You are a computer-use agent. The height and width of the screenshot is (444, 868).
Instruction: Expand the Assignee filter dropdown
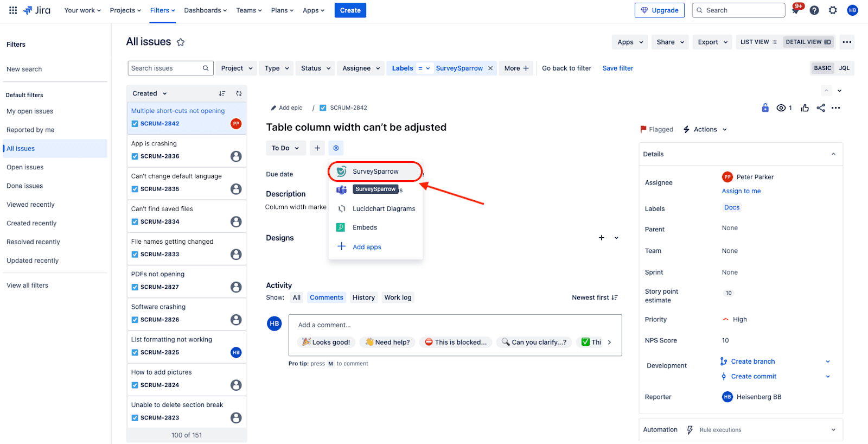(x=362, y=68)
